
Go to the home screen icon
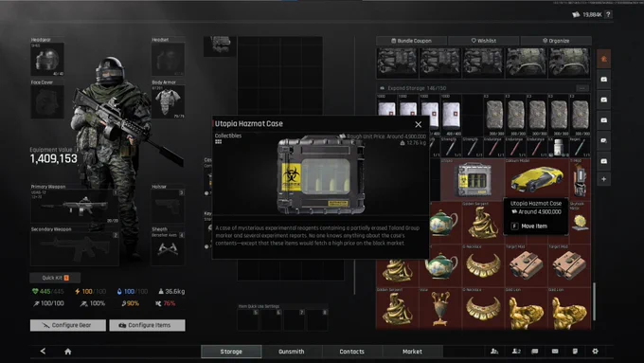[x=68, y=352]
